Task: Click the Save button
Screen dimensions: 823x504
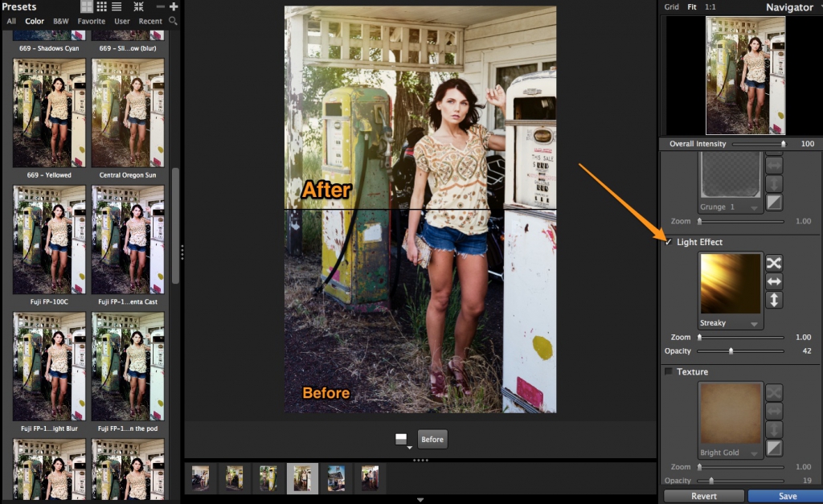Action: click(x=788, y=496)
